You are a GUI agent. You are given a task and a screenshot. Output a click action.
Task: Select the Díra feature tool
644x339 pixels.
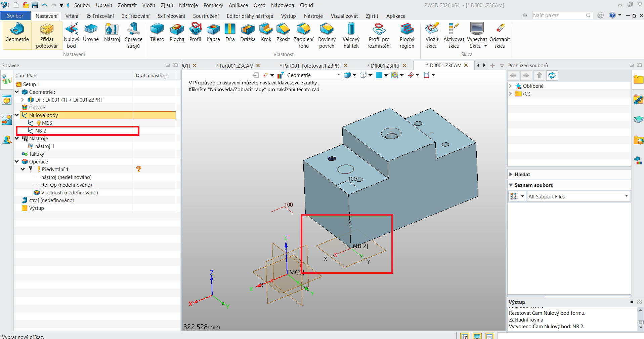coord(230,33)
